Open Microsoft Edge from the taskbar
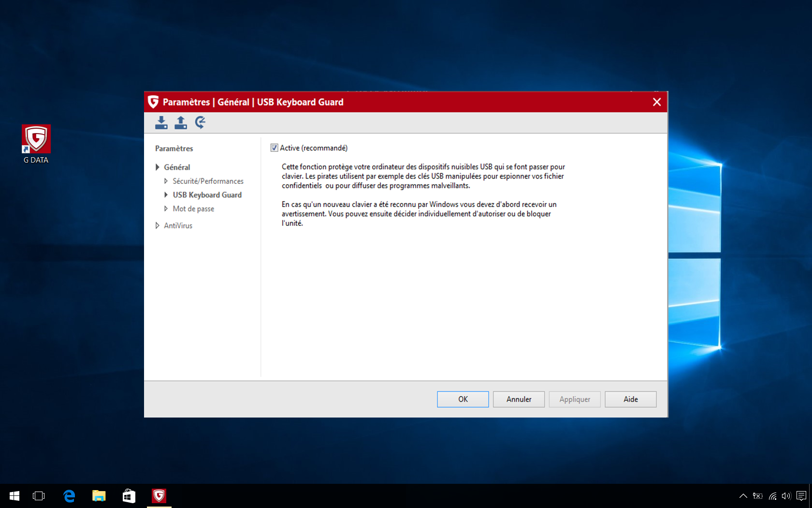This screenshot has height=508, width=812. pyautogui.click(x=69, y=496)
